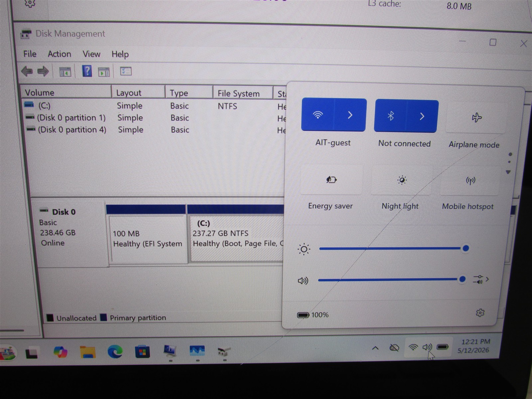Click Show/Hide Console Tree toolbar icon
The height and width of the screenshot is (399, 532).
point(65,71)
